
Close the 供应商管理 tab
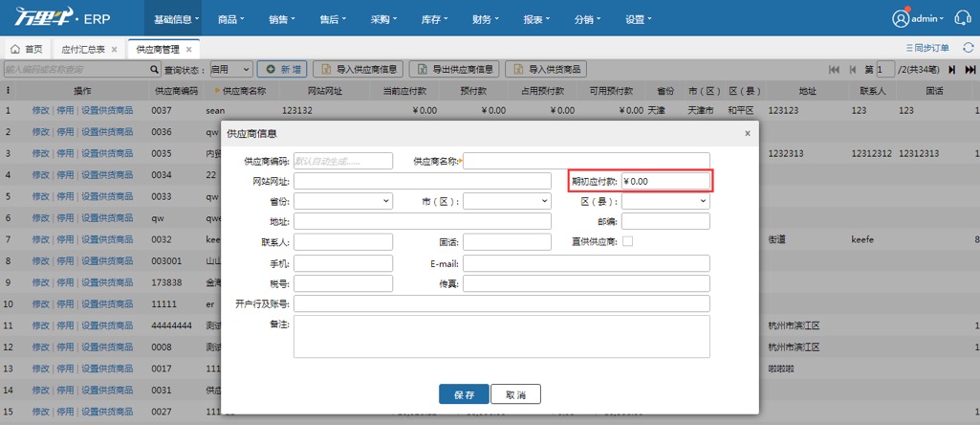point(188,49)
